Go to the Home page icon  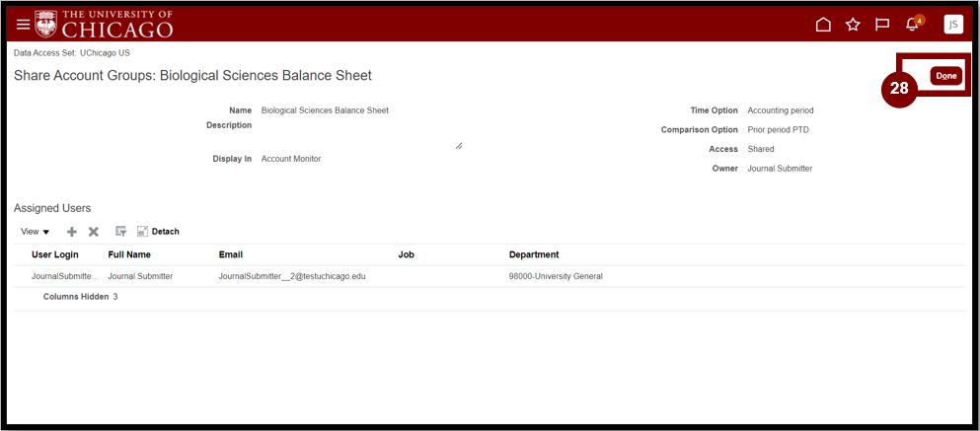point(824,25)
